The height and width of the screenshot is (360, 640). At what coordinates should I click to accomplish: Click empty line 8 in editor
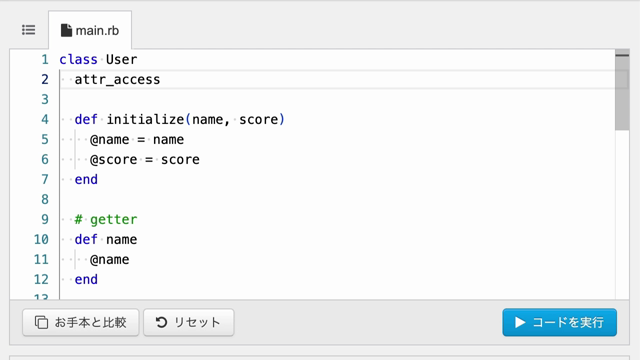(x=337, y=200)
